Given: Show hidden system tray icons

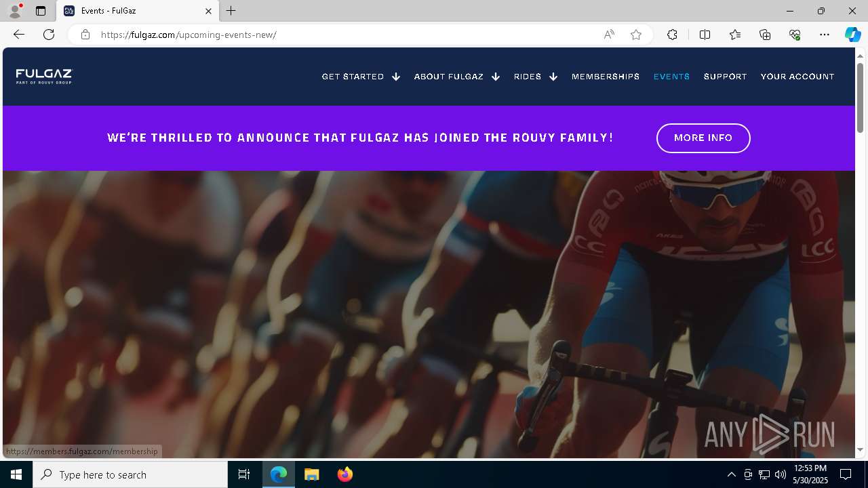Looking at the screenshot, I should click(731, 474).
